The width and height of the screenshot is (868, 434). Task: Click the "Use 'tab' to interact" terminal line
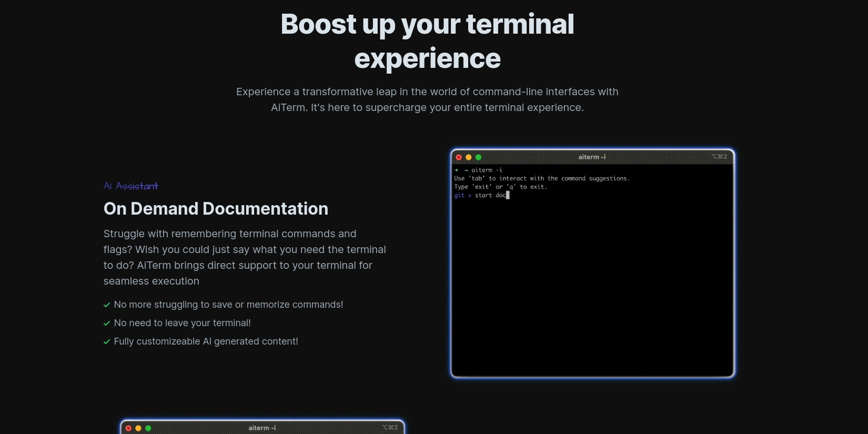[542, 178]
